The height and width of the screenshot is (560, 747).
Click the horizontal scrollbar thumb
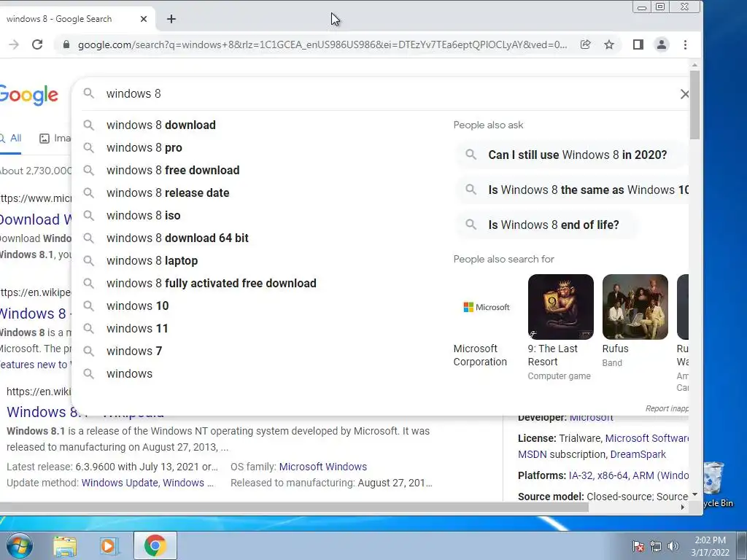(295, 507)
